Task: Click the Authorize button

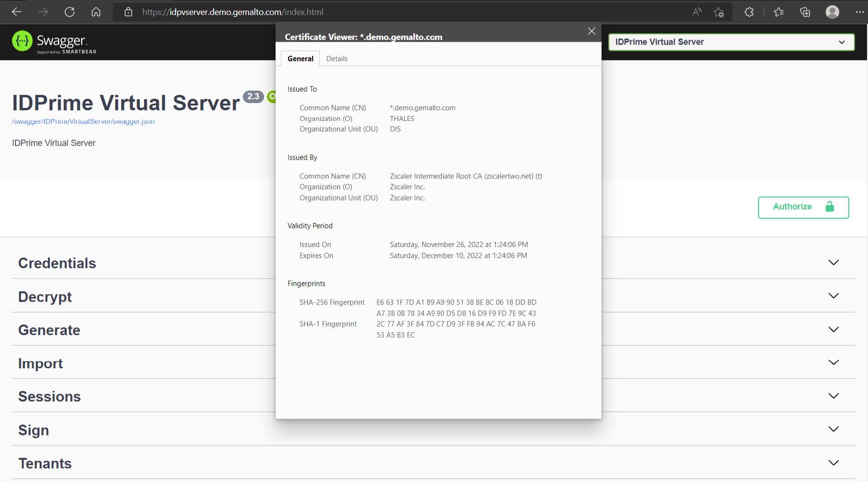Action: 803,207
